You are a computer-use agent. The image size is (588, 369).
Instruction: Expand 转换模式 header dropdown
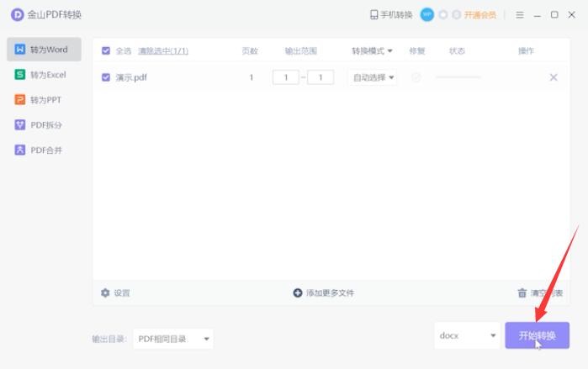372,50
